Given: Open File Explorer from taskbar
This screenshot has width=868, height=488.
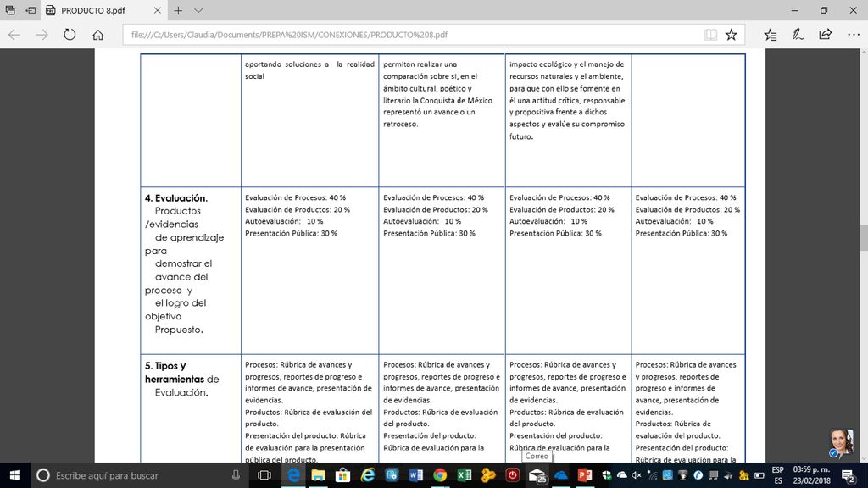Looking at the screenshot, I should (318, 475).
